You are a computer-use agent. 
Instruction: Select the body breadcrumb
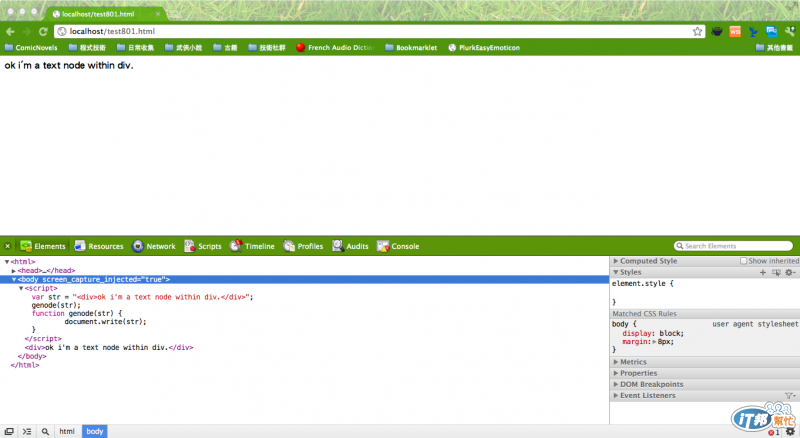coord(94,431)
